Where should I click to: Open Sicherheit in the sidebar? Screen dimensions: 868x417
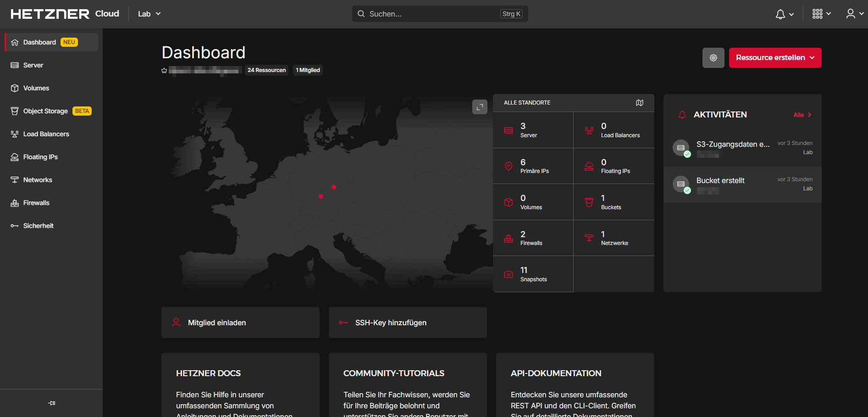click(51, 226)
